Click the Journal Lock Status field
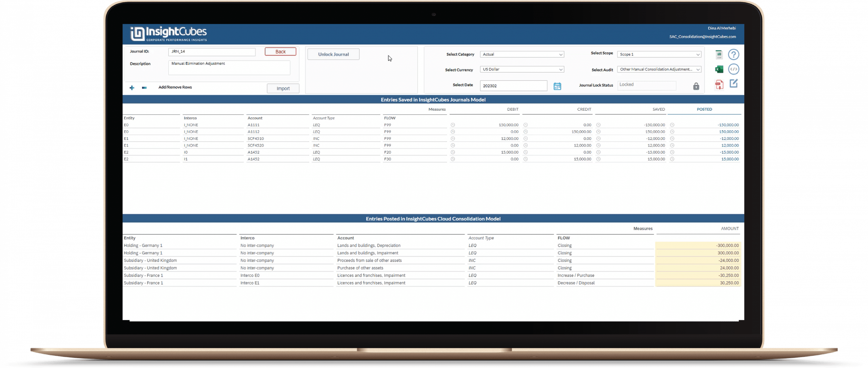The height and width of the screenshot is (368, 868). [647, 85]
